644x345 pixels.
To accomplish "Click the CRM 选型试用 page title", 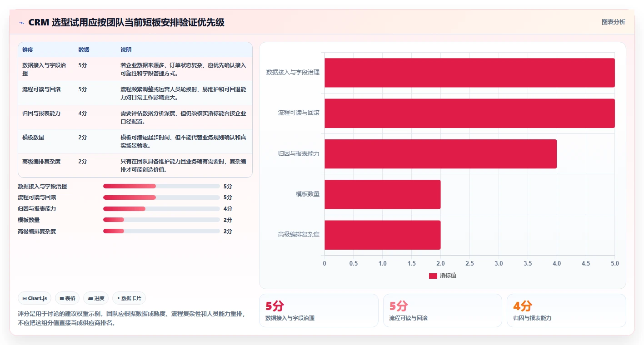I will click(126, 23).
